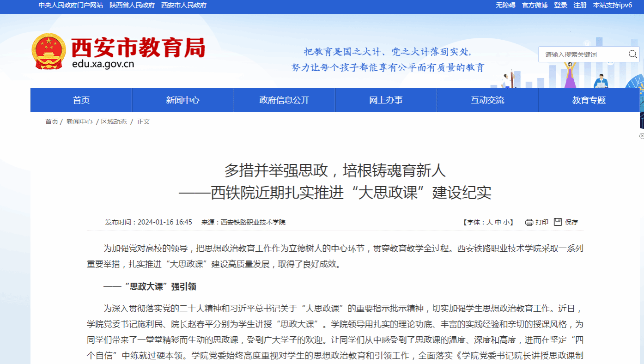Viewport: 644px width, 364px height.
Task: Visit the 陕西省人民政府 link
Action: tap(132, 5)
